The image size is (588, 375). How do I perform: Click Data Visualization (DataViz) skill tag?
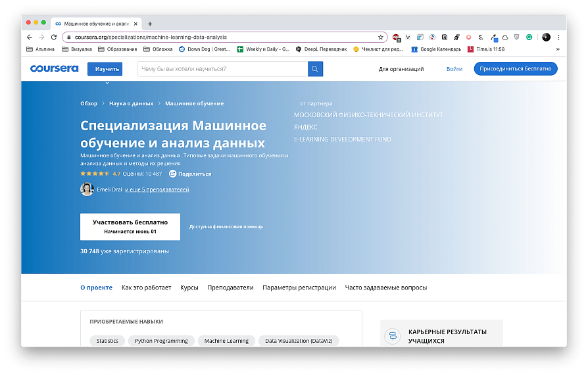coord(299,341)
